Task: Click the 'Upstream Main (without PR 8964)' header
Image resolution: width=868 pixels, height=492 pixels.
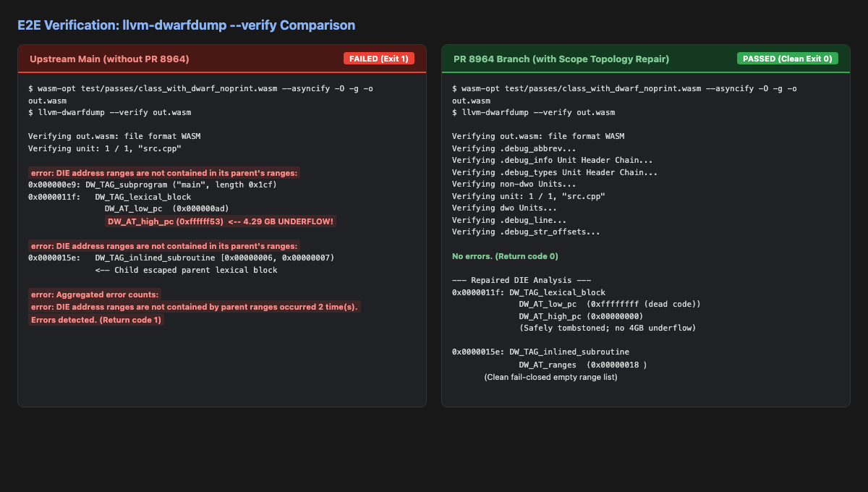Action: click(109, 59)
